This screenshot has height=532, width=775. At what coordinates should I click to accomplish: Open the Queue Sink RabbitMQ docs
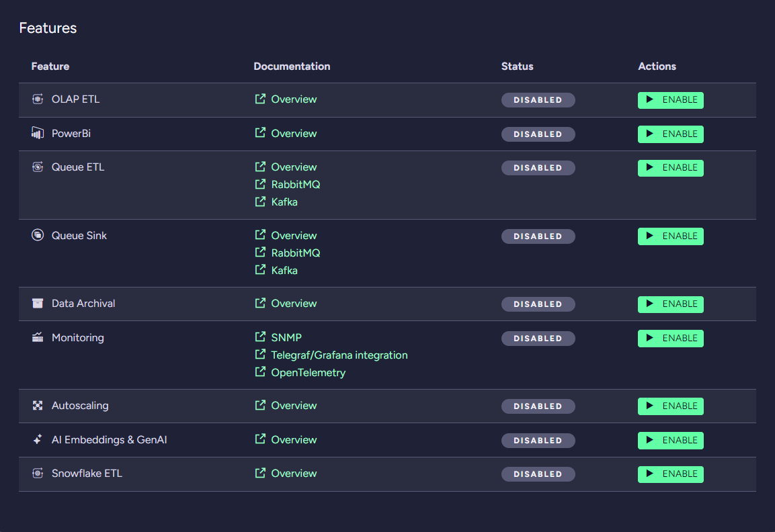pyautogui.click(x=296, y=253)
